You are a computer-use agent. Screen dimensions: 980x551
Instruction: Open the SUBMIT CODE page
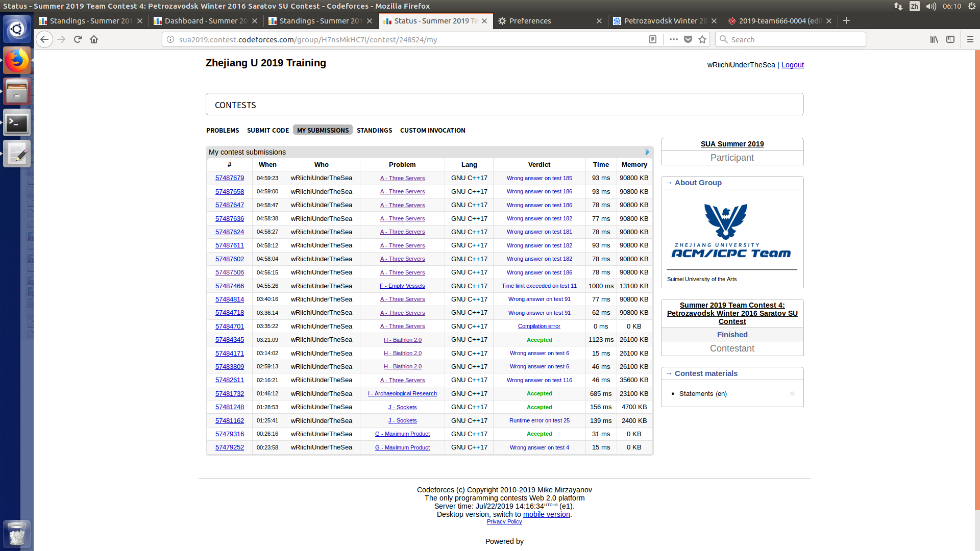[x=268, y=131]
